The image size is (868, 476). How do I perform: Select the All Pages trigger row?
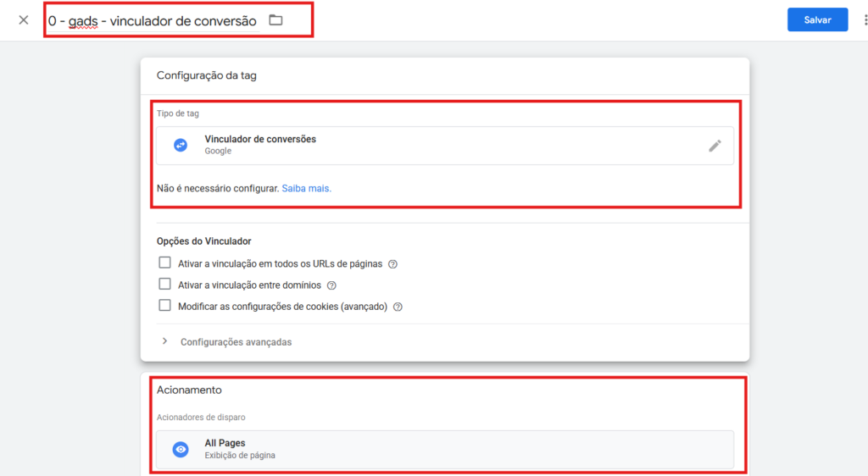click(444, 449)
